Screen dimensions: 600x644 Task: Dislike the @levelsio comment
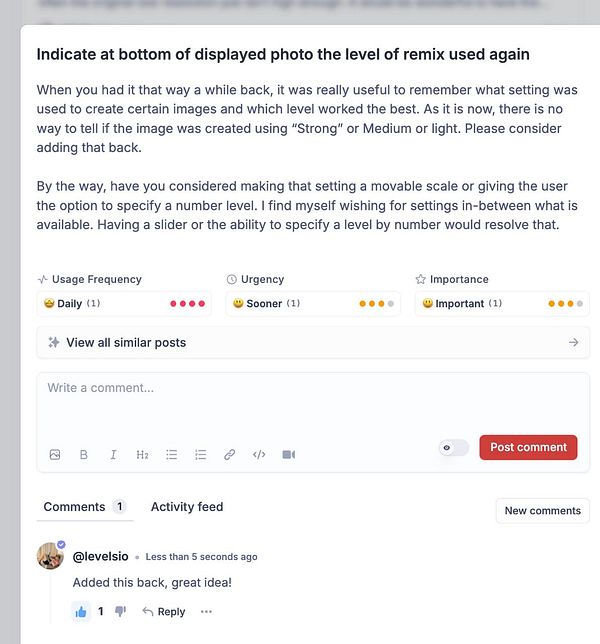coord(120,612)
